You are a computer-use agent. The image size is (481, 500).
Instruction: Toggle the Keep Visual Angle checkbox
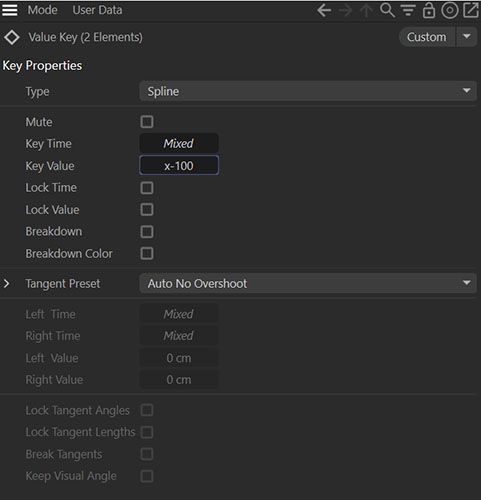(x=147, y=476)
